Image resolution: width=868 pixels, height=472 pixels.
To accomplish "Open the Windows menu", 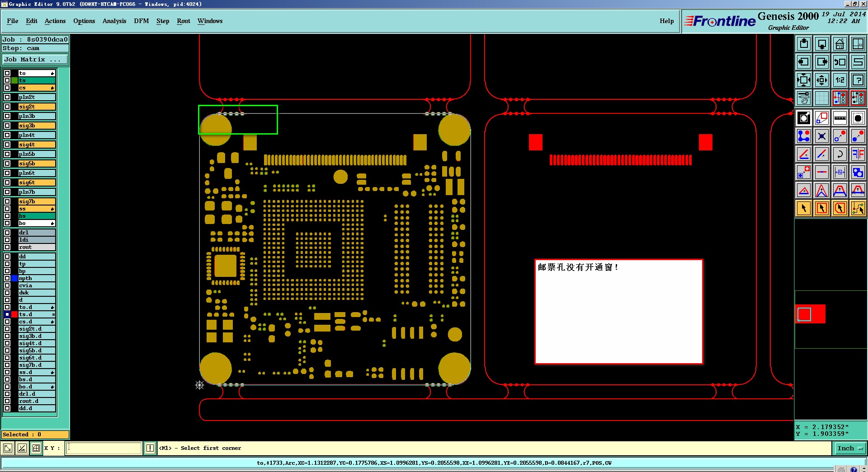I will (210, 21).
